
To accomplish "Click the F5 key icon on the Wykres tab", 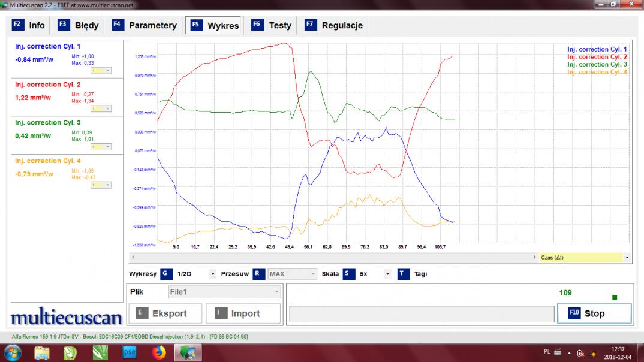I will (x=196, y=25).
